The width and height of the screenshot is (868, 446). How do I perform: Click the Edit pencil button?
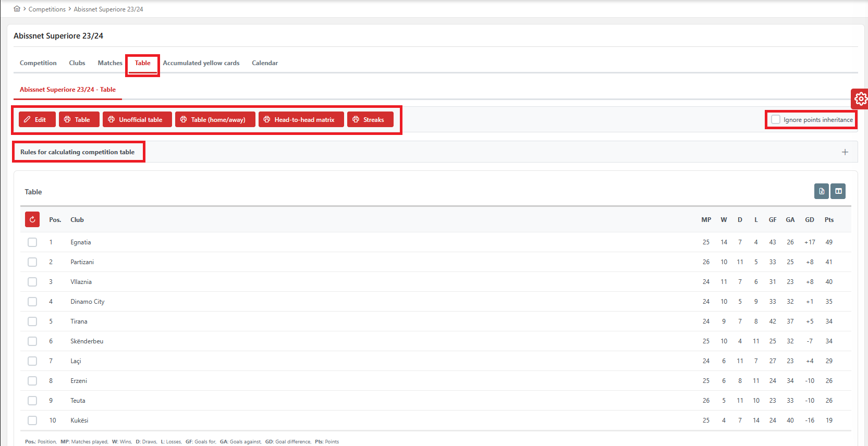click(x=37, y=119)
